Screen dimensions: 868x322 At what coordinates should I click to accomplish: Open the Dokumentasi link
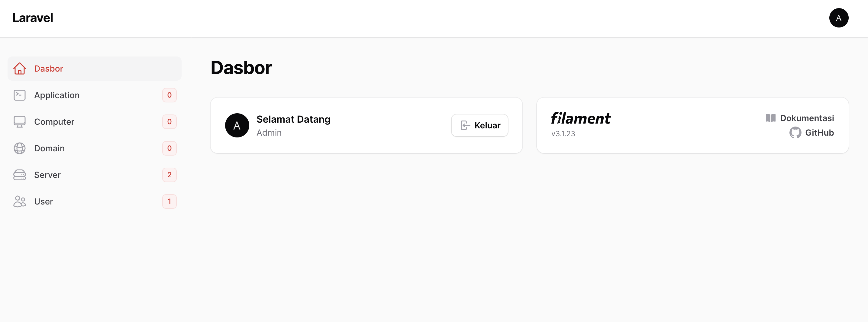pyautogui.click(x=807, y=118)
